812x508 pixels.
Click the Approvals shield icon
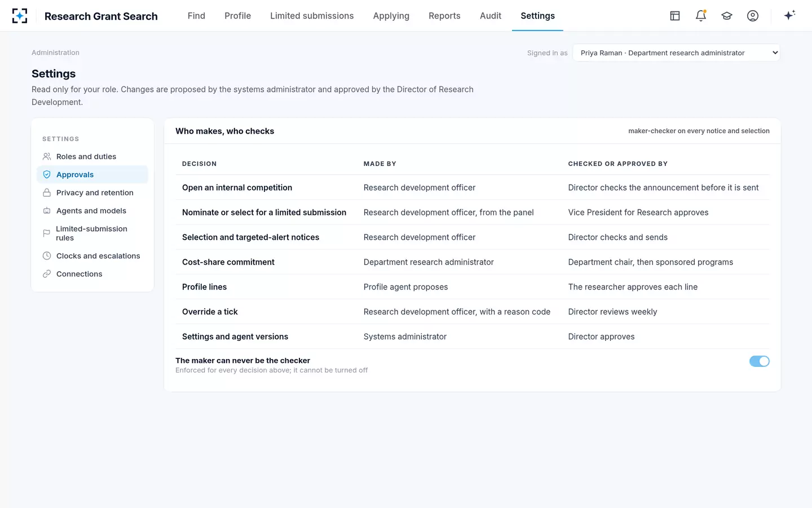point(47,174)
